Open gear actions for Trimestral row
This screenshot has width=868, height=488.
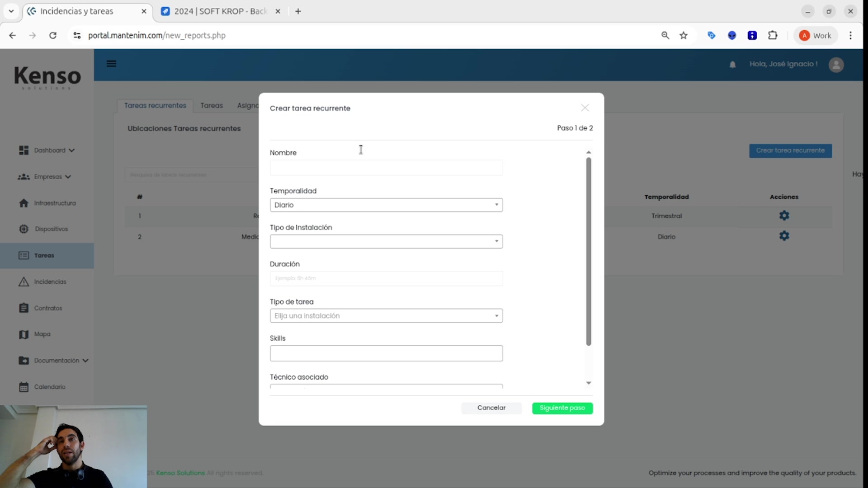point(784,216)
